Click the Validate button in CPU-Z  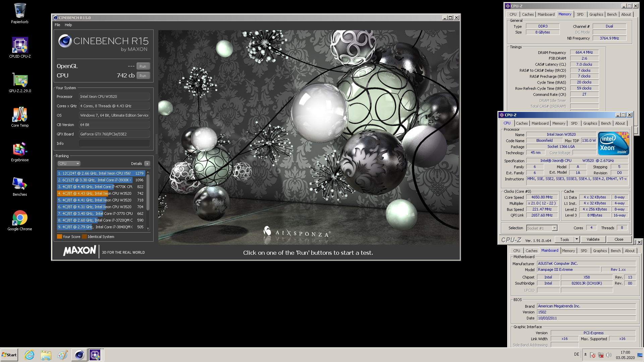click(x=593, y=239)
